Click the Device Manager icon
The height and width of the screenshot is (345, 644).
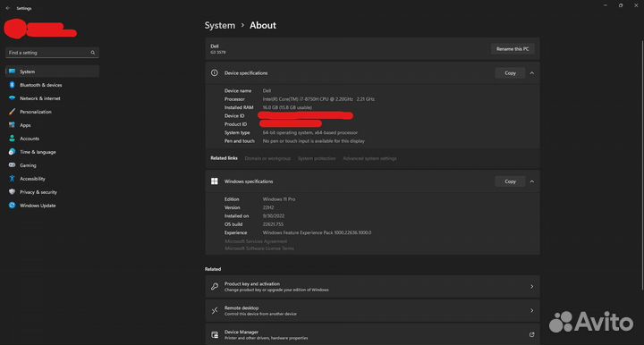(215, 335)
